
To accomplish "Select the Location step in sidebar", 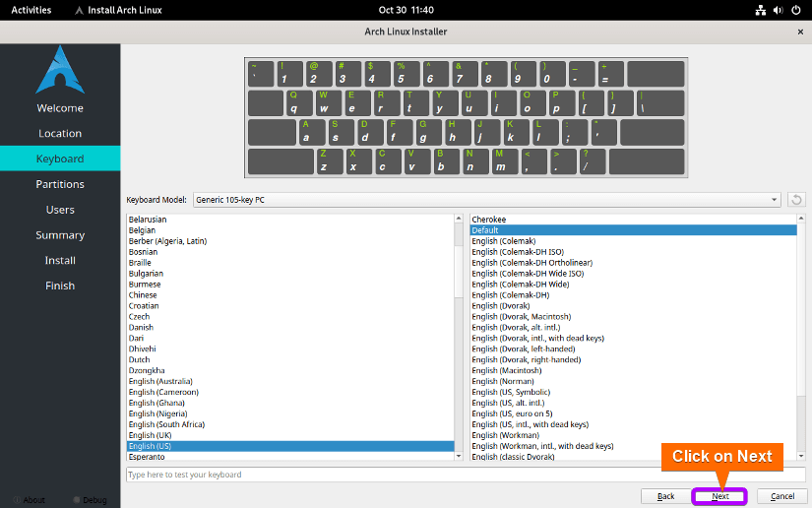I will pyautogui.click(x=60, y=134).
